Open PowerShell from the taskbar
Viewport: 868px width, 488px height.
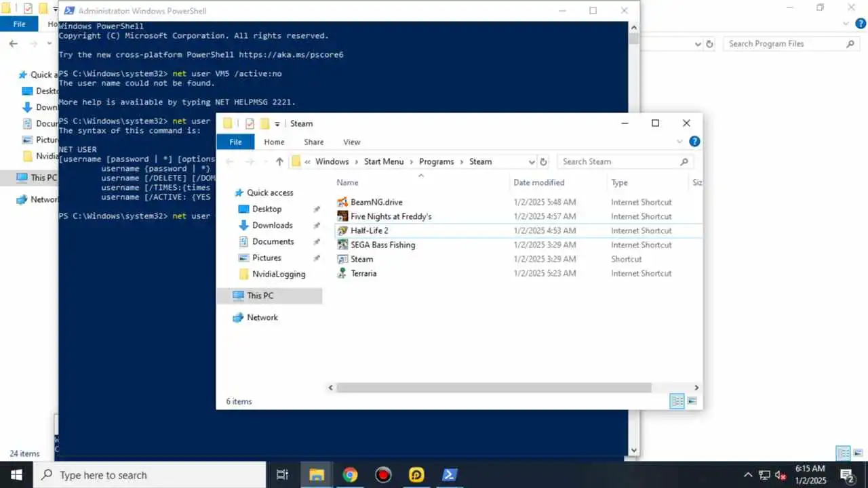pos(450,475)
